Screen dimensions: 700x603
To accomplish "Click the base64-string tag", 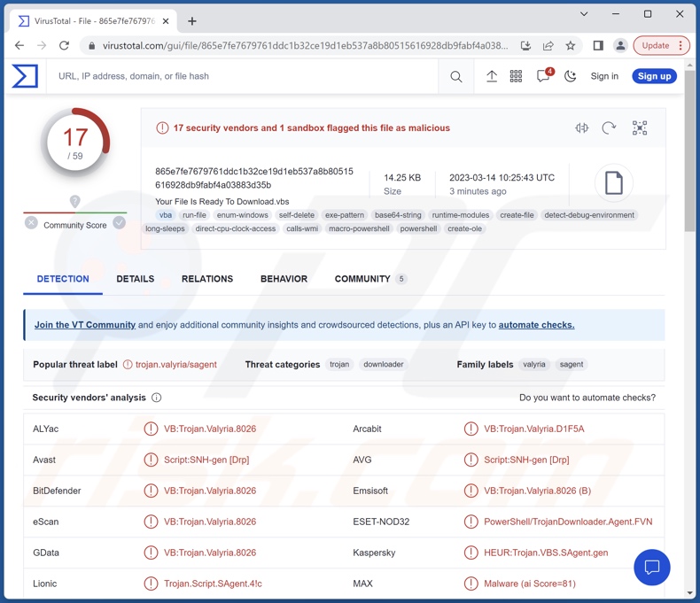I will 398,215.
